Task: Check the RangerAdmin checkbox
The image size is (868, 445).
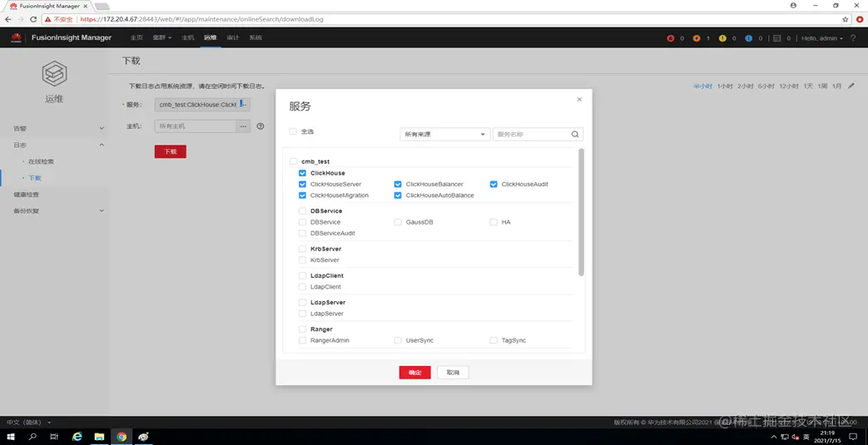Action: (302, 340)
